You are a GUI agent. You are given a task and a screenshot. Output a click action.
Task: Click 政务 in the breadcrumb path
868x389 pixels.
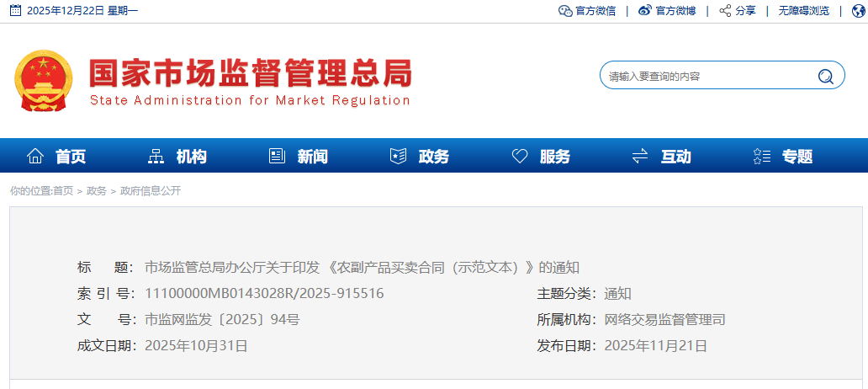97,191
